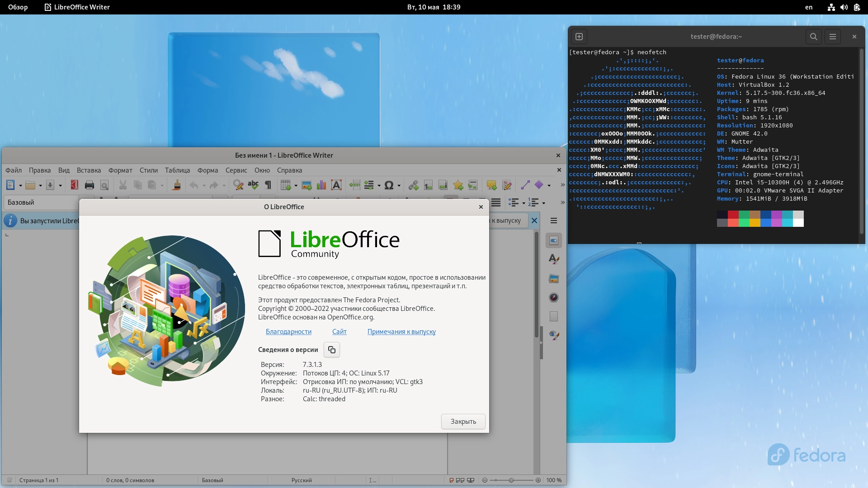Open Styles sidebar deck icon
The width and height of the screenshot is (868, 488).
(x=554, y=259)
